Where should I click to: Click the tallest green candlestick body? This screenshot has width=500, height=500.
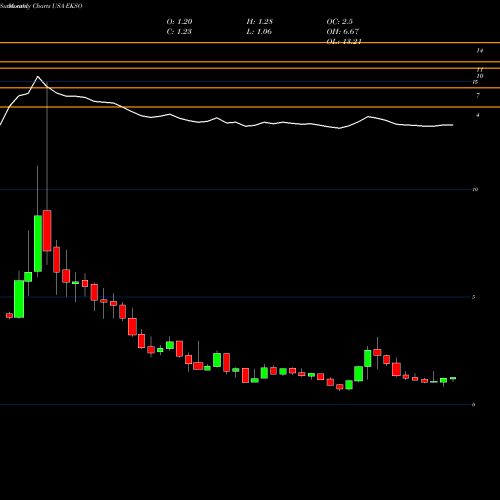pos(38,243)
